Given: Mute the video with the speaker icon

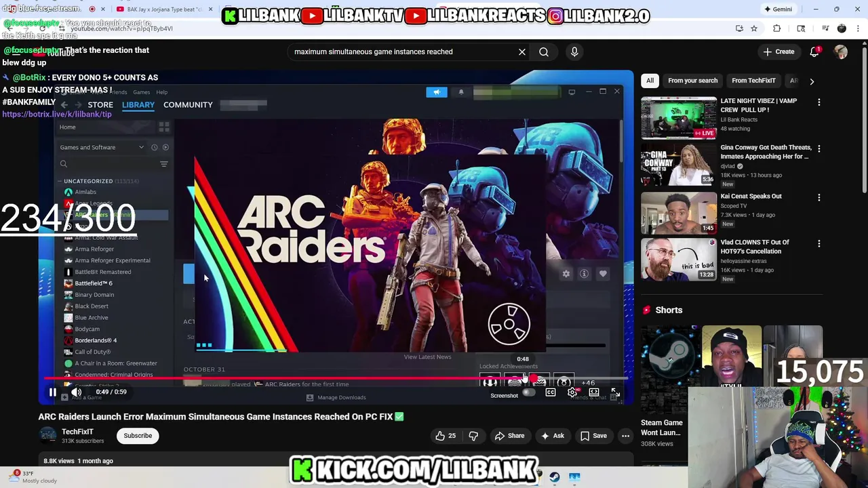Looking at the screenshot, I should pyautogui.click(x=77, y=392).
